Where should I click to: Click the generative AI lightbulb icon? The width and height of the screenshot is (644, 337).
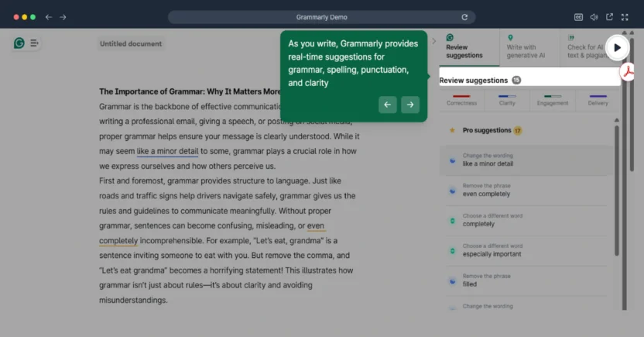point(510,37)
